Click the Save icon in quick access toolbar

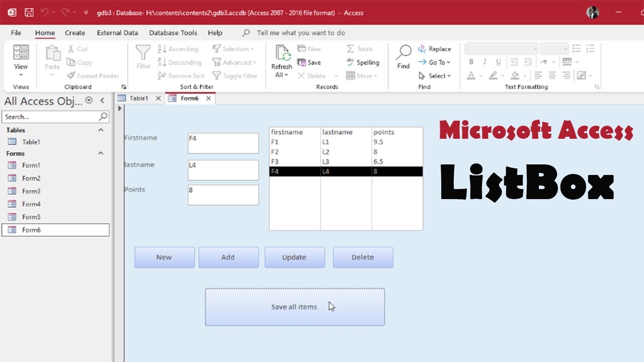(29, 13)
